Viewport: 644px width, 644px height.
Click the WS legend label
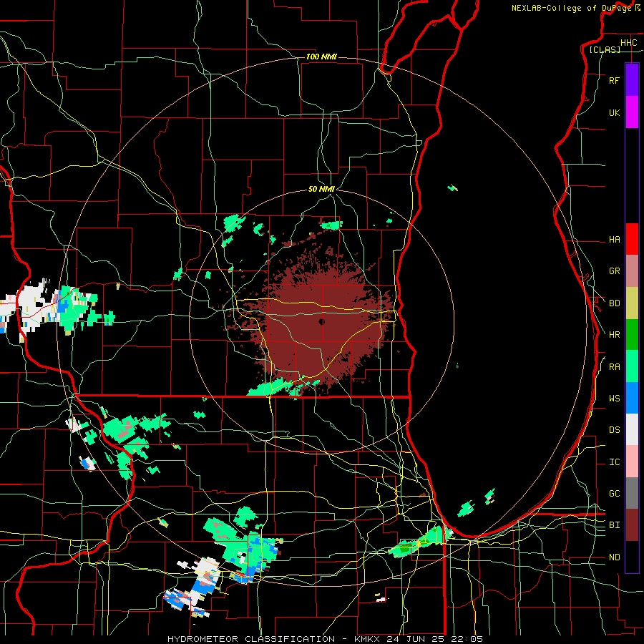[x=614, y=399]
